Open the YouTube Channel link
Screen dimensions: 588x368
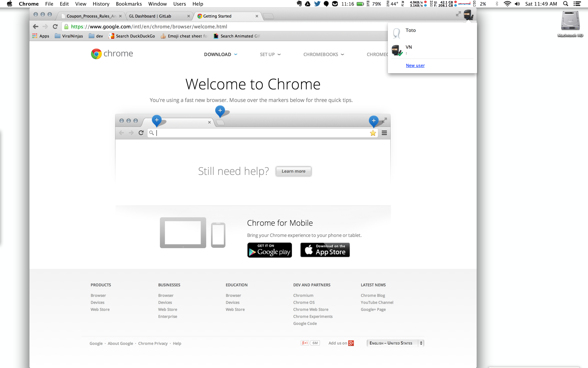point(377,303)
